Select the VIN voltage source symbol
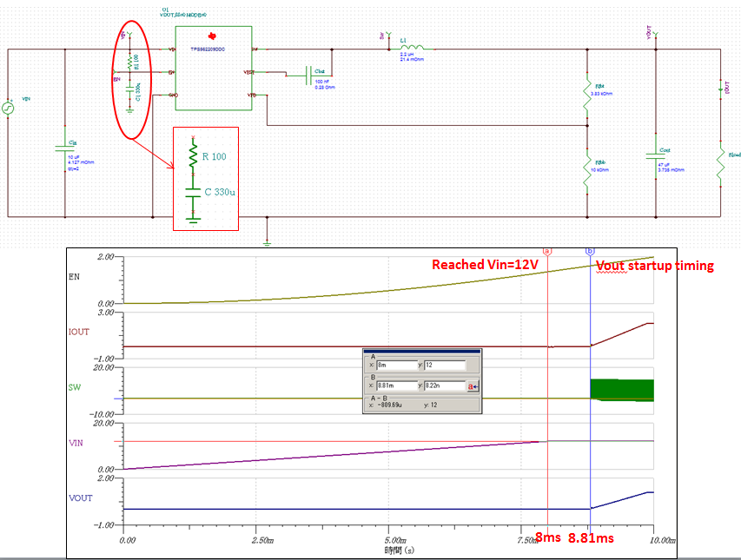The image size is (741, 560). (x=8, y=109)
